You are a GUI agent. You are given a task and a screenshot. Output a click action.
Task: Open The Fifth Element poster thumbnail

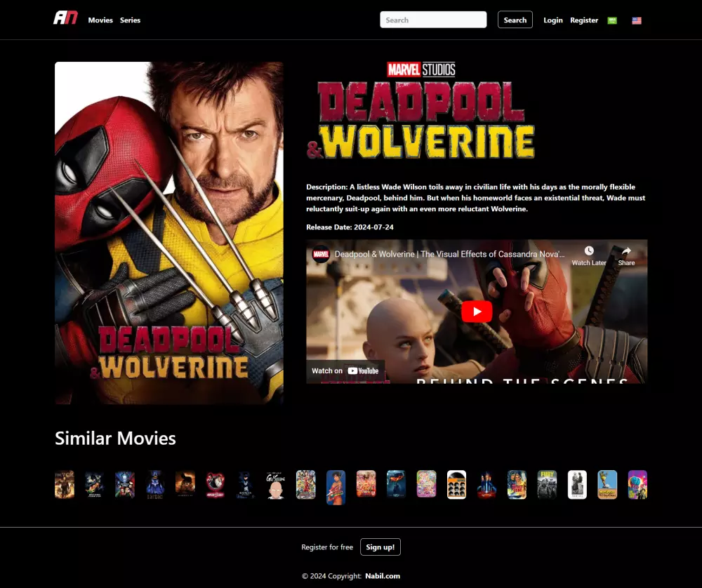coord(486,485)
